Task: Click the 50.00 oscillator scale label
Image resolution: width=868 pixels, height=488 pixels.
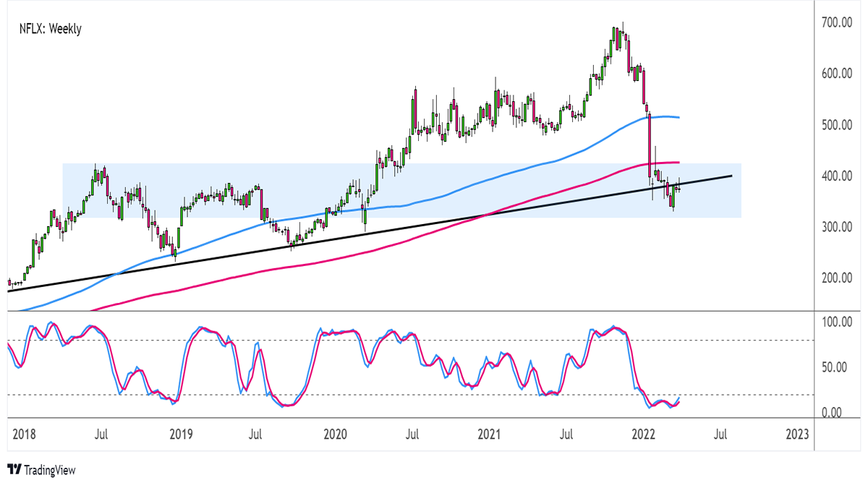Action: click(835, 367)
